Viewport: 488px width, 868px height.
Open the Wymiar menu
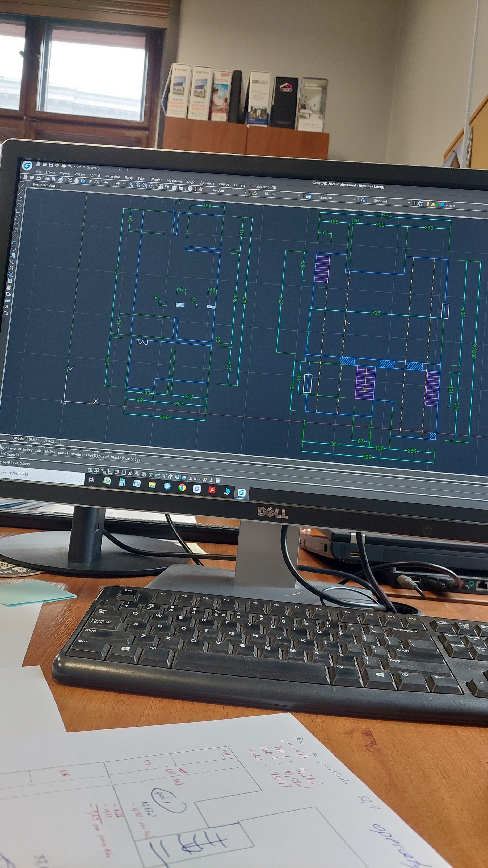coord(156,180)
